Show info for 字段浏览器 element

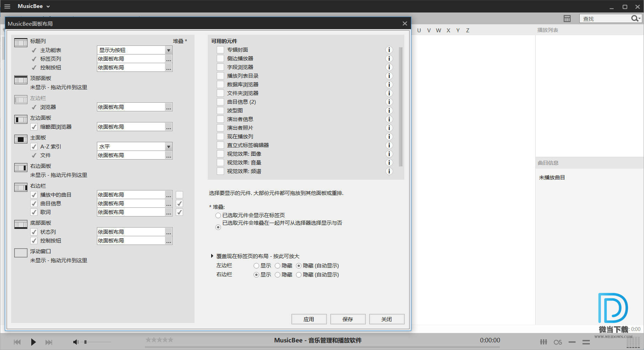(389, 67)
